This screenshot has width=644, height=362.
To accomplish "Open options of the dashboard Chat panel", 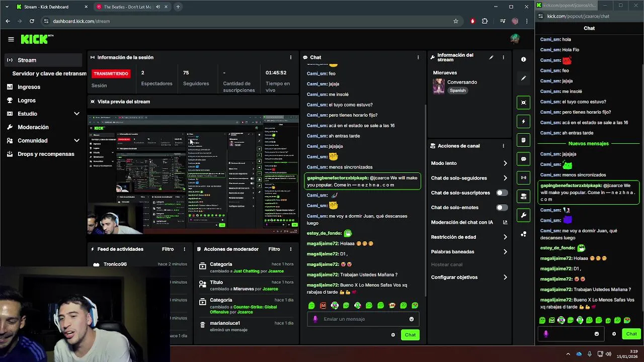I will (x=418, y=57).
